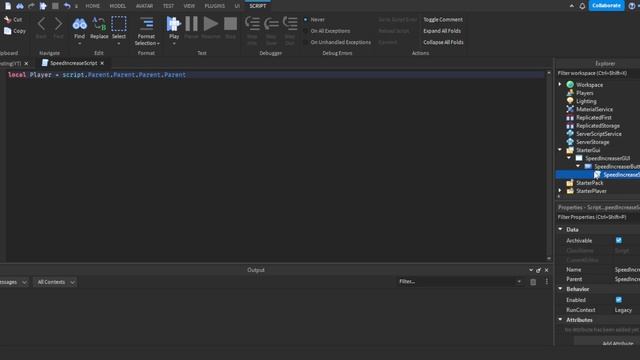The image size is (640, 360).
Task: Click Collapse All Folds
Action: 443,42
